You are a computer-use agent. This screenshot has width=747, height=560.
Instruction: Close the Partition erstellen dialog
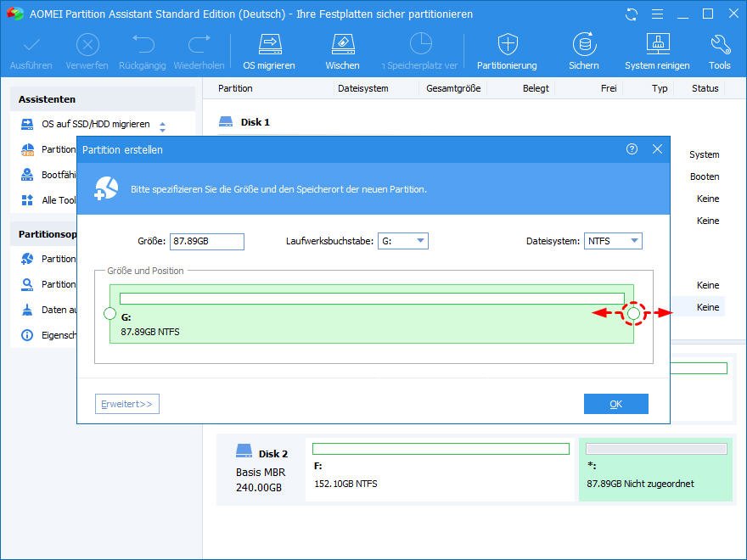point(657,149)
